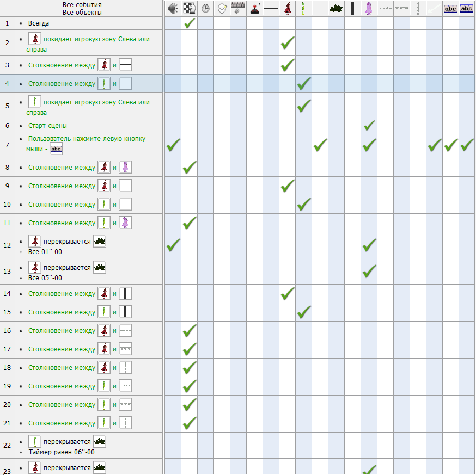
Task: Select the Sound speaker column icon
Action: (x=173, y=8)
